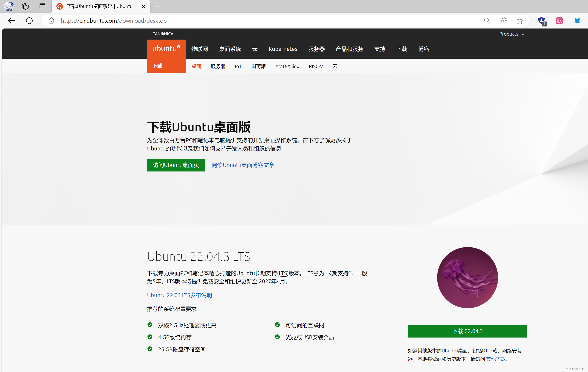Viewport: 588px width, 372px height.
Task: Click the site lock icon in address bar
Action: 51,21
